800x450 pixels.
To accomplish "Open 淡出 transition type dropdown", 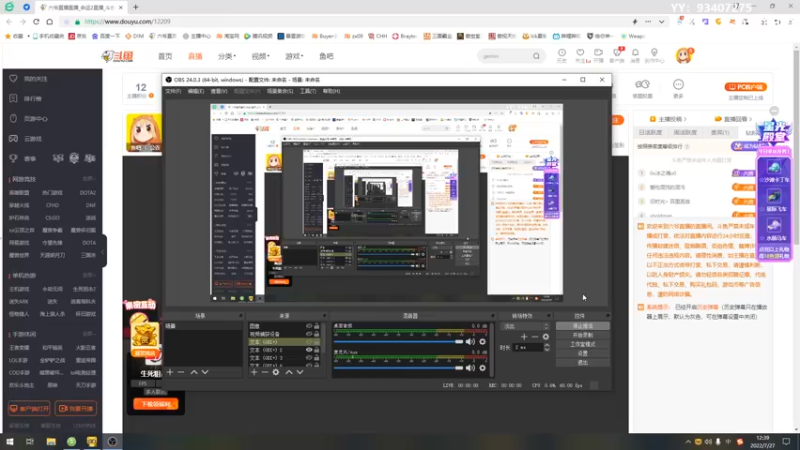I will (526, 327).
